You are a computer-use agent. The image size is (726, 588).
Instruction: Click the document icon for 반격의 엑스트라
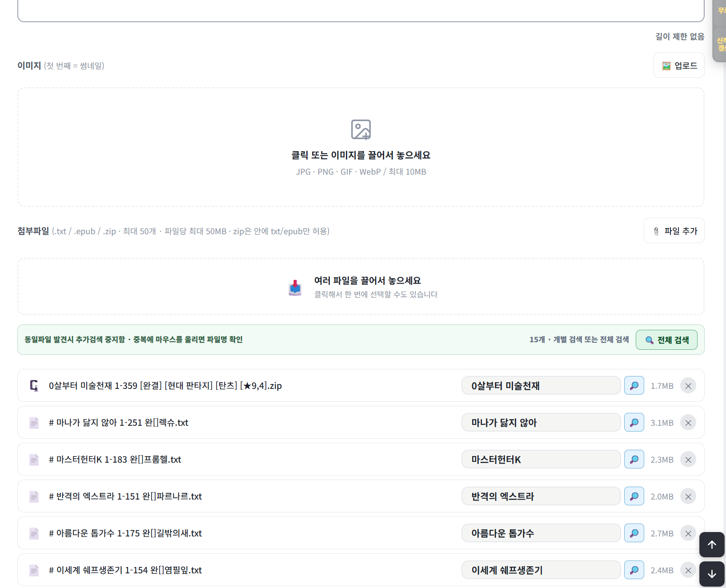pos(34,496)
